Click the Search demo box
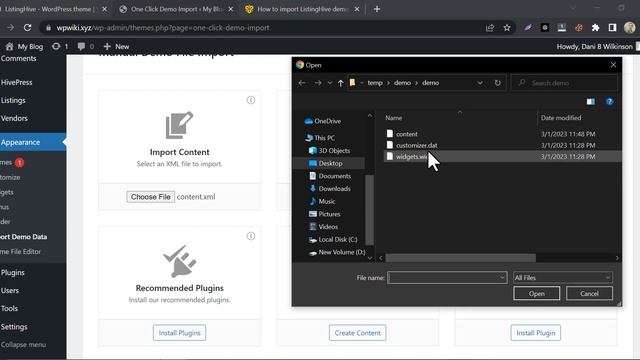 tap(564, 83)
